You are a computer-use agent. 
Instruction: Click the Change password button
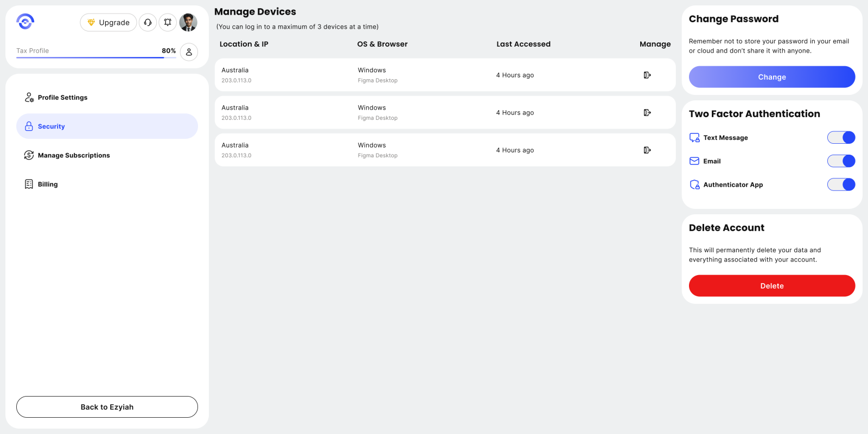[771, 77]
